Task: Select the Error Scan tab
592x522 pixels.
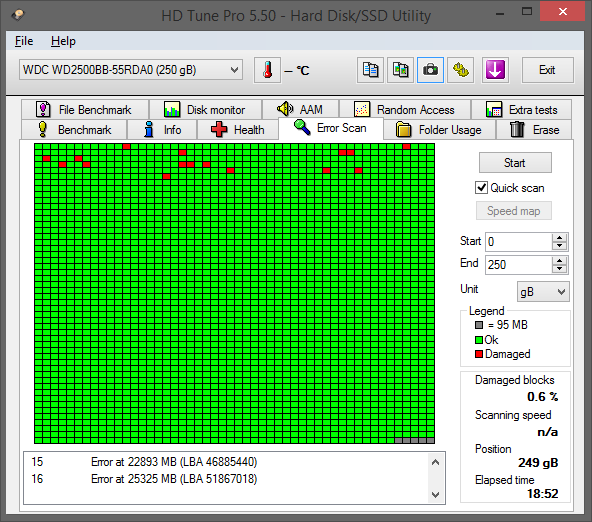Action: [331, 128]
